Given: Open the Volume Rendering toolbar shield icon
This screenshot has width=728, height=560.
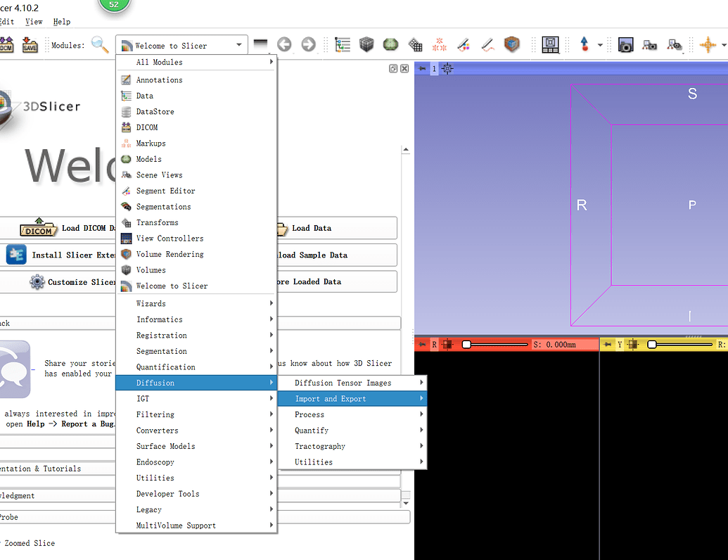Looking at the screenshot, I should (511, 44).
